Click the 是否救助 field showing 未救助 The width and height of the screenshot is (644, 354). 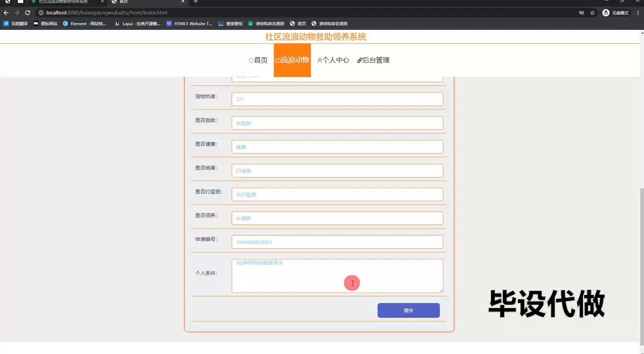(x=337, y=123)
